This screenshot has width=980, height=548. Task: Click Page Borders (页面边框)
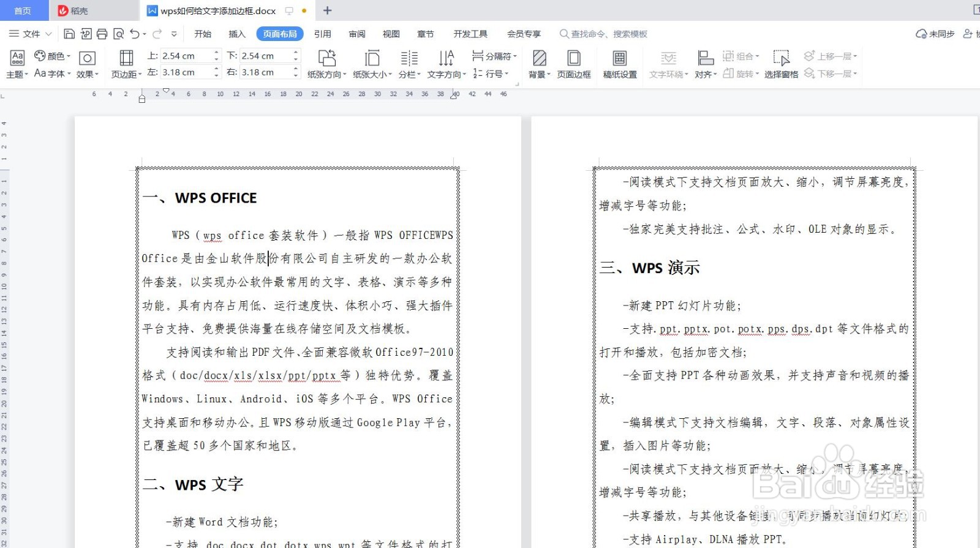[574, 64]
